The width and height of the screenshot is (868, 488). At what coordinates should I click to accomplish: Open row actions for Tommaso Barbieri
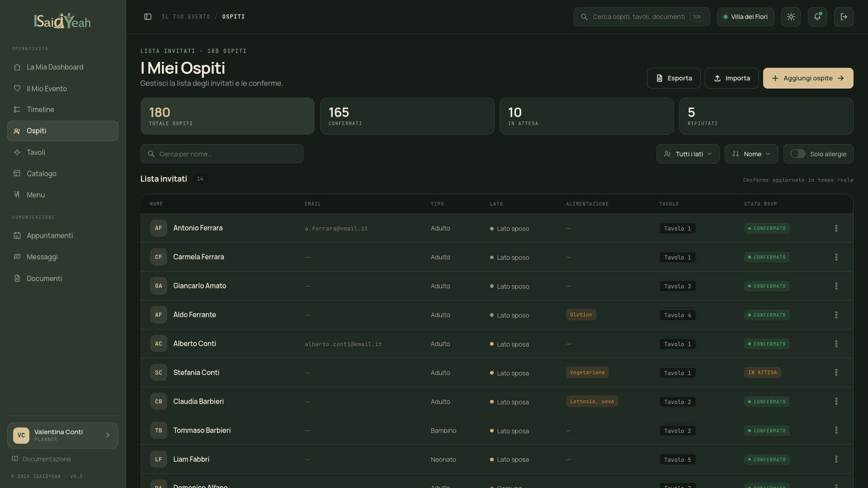click(x=836, y=431)
